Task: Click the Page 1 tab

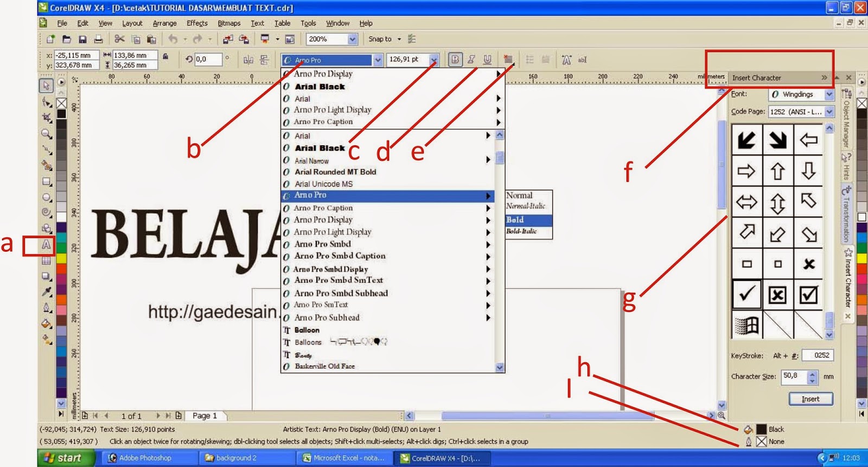Action: pos(205,416)
